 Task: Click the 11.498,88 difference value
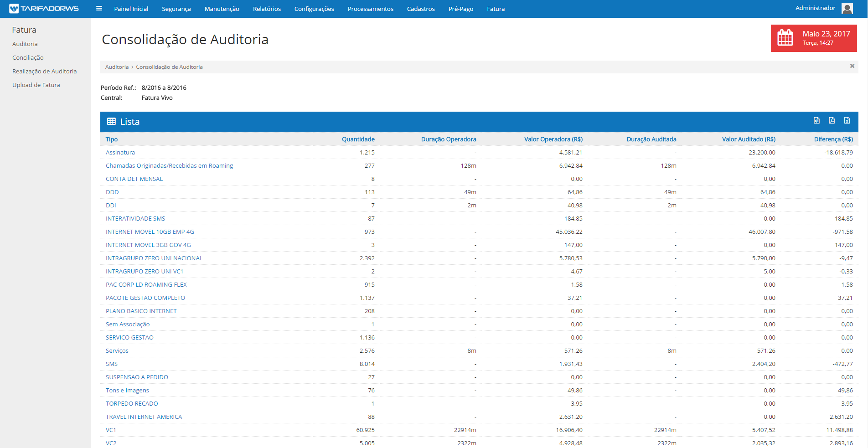[x=839, y=430]
